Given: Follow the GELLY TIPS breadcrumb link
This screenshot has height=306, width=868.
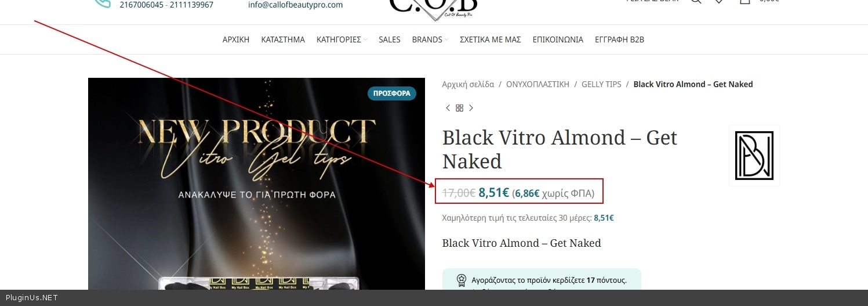Looking at the screenshot, I should point(601,84).
